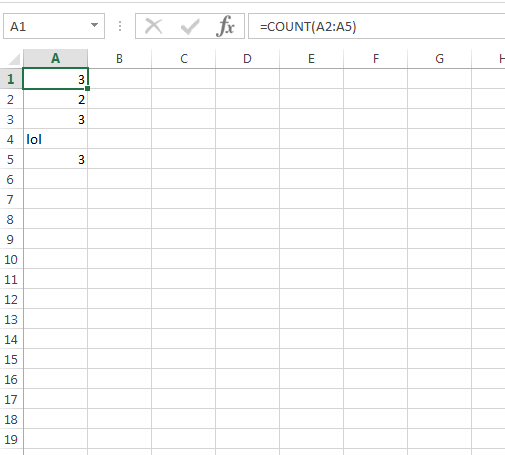This screenshot has width=505, height=455.
Task: Select column A header
Action: point(56,59)
